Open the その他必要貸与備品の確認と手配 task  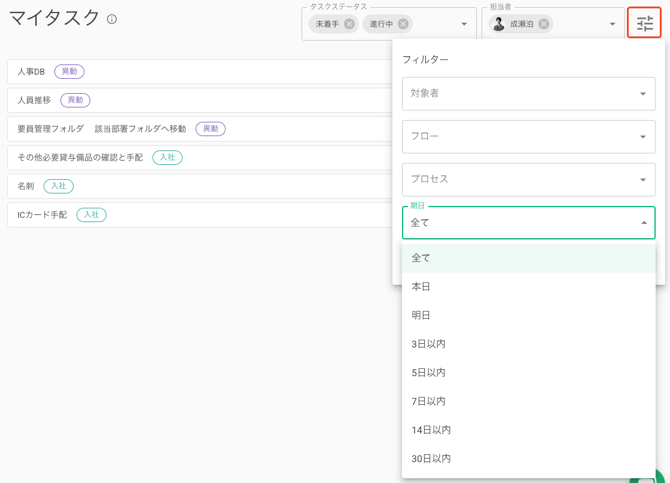click(200, 157)
